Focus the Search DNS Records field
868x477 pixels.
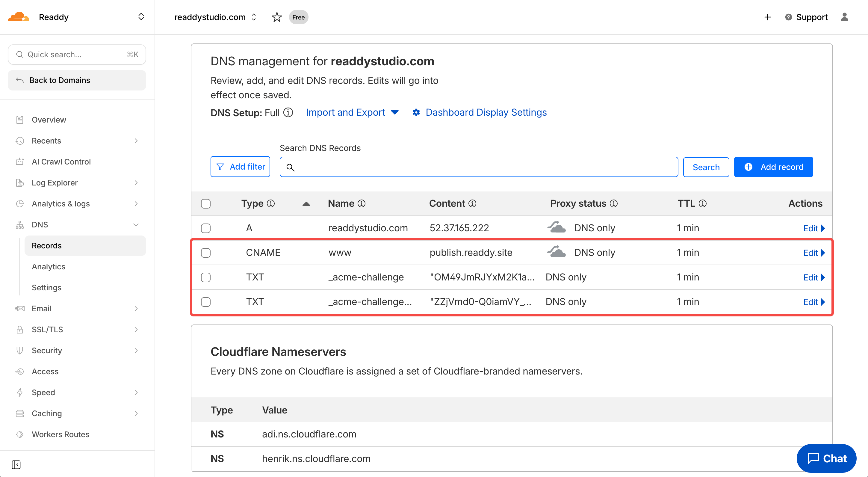(x=479, y=167)
